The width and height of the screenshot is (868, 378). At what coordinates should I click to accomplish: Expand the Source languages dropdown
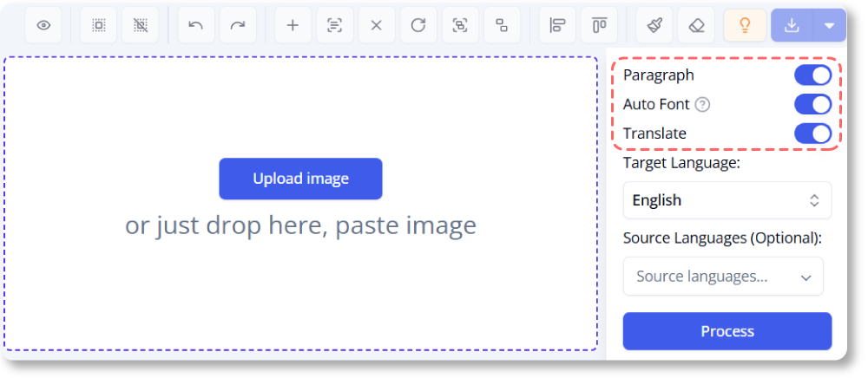tap(722, 277)
